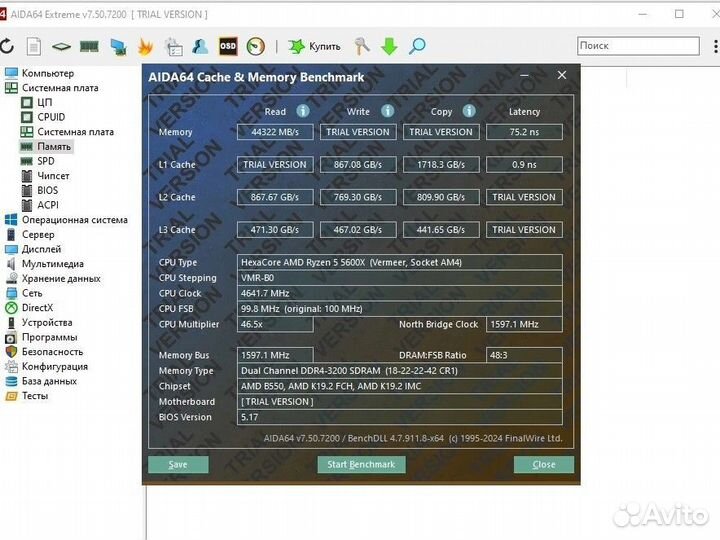Click the Read column info icon
Viewport: 720px width, 540px height.
pos(303,111)
